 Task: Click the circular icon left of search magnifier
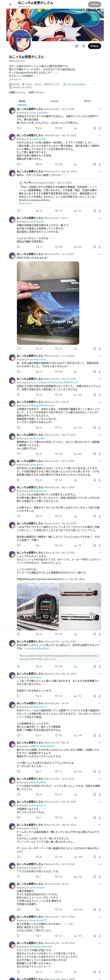point(76,46)
